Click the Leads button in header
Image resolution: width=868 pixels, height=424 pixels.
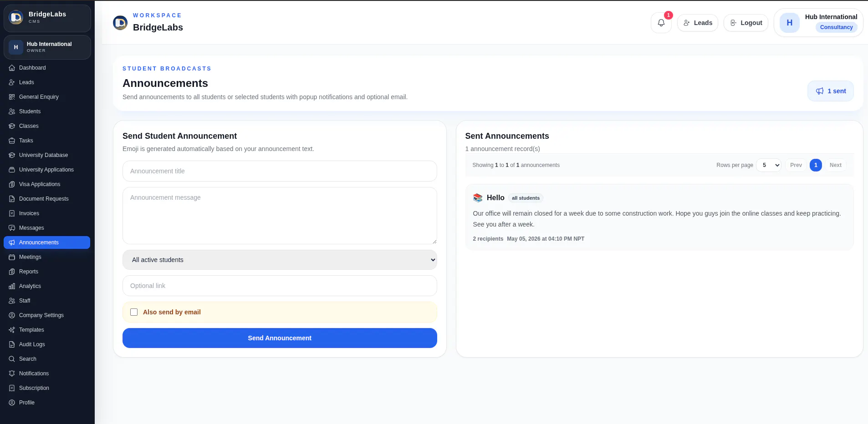[x=698, y=23]
